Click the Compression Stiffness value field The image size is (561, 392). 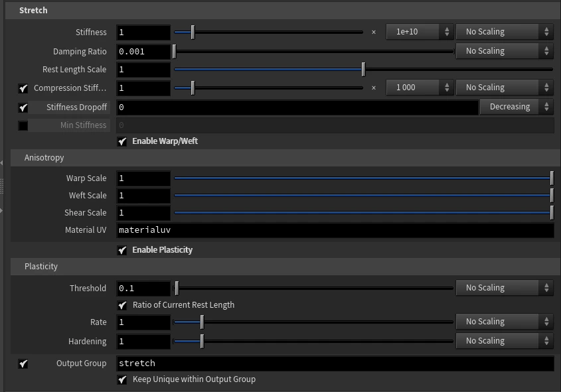point(143,88)
